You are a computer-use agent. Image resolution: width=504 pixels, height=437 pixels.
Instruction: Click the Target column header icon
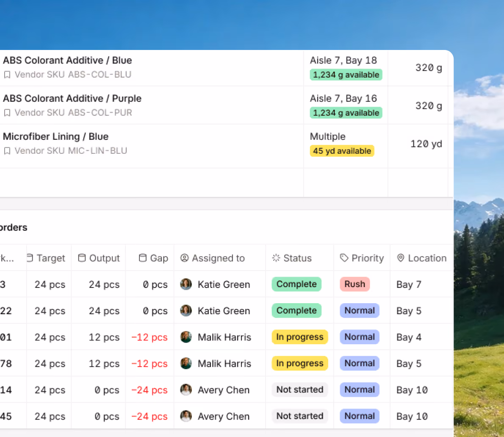point(30,258)
